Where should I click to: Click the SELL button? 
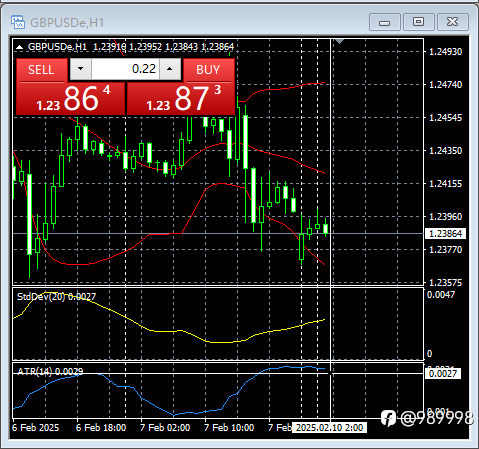tap(41, 70)
